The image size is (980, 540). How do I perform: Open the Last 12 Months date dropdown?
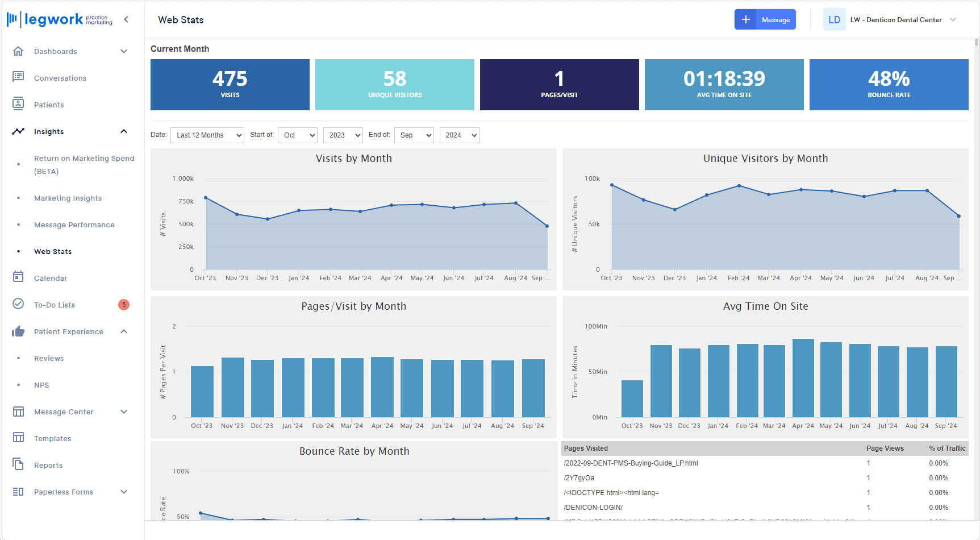[x=207, y=135]
